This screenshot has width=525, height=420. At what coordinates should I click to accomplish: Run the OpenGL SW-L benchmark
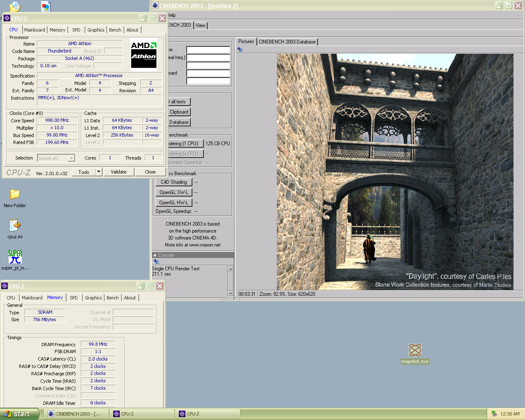tap(174, 192)
